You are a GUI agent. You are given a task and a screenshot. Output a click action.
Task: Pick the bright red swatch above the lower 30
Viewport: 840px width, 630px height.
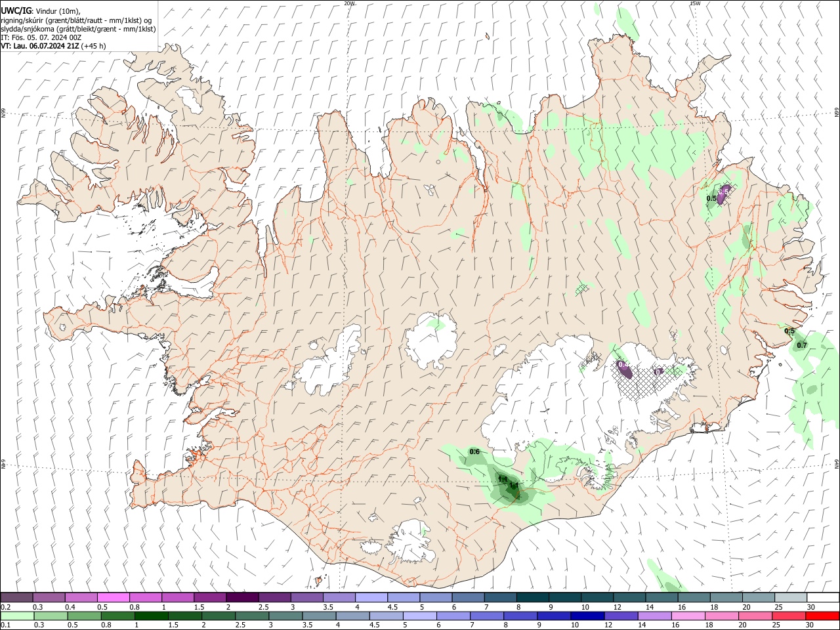823,616
